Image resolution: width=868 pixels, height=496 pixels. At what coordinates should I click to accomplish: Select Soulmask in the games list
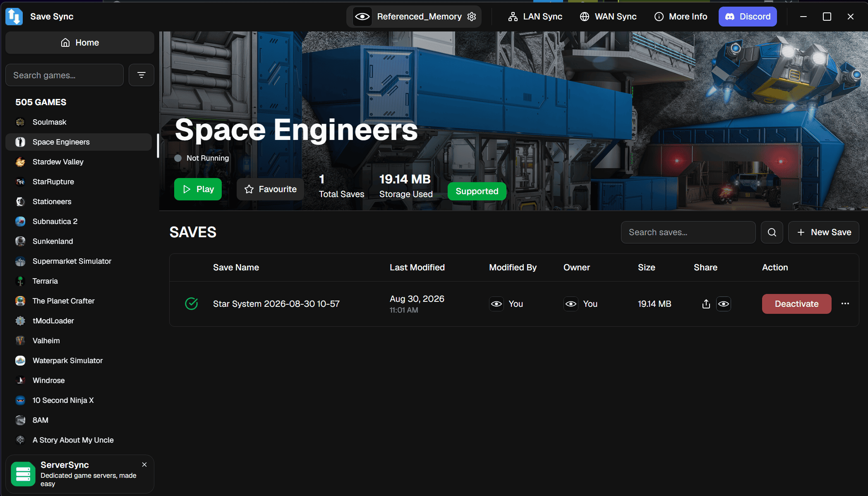click(x=79, y=122)
